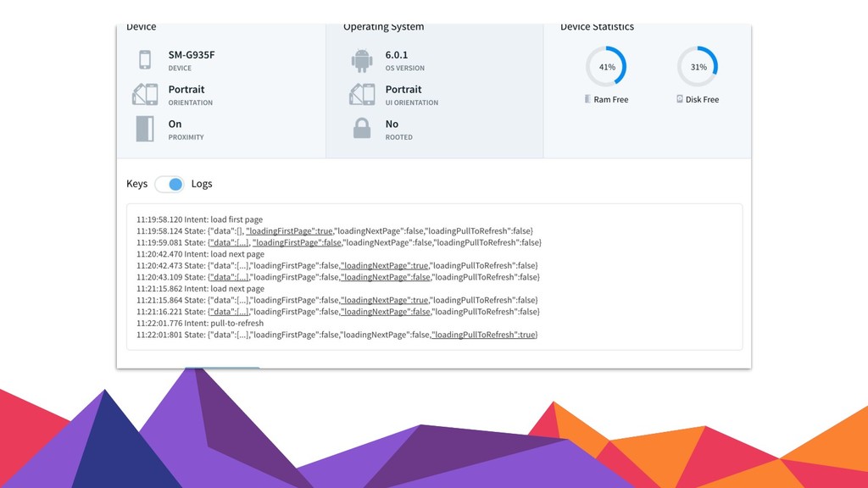Click the small disk icon by Disk Free
868x488 pixels.
pos(679,99)
